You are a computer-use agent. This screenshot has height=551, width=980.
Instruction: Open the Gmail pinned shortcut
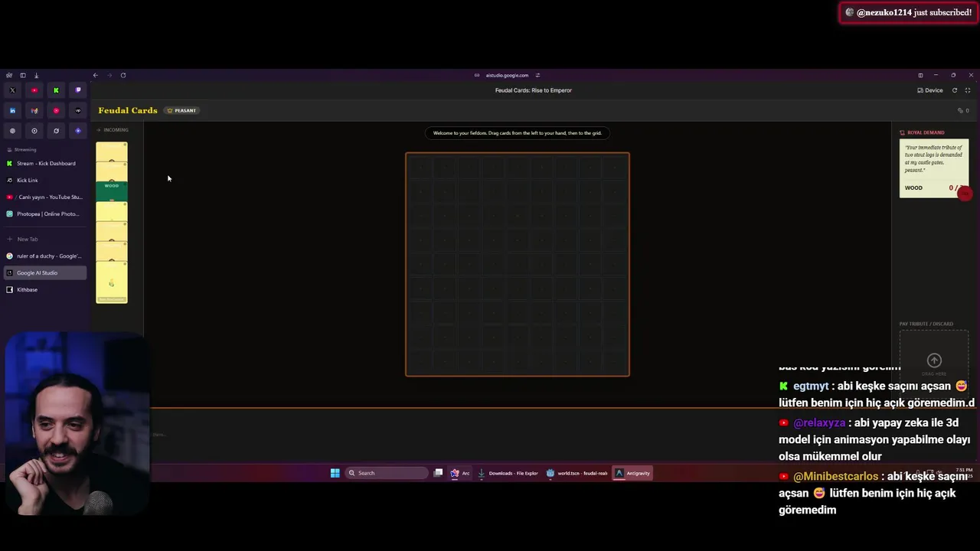pyautogui.click(x=34, y=110)
